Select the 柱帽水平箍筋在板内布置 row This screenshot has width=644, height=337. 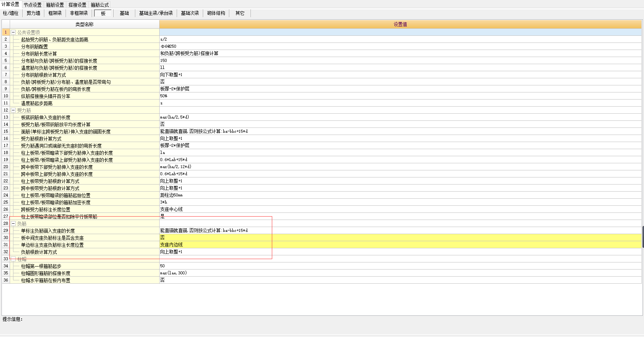[x=85, y=280]
